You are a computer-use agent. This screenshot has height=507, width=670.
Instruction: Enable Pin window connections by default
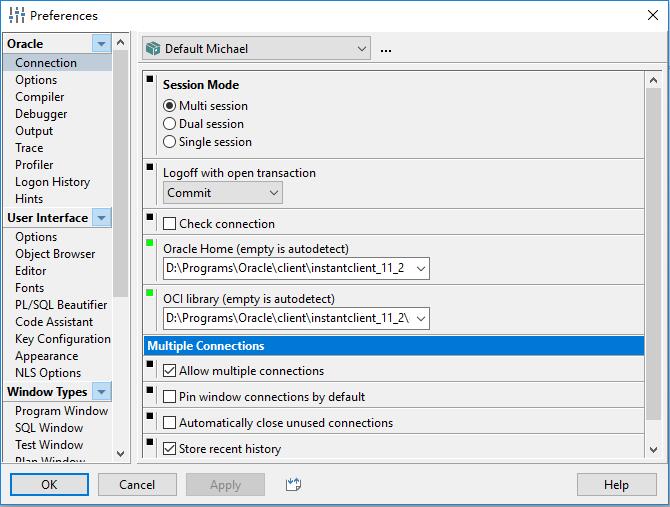pos(170,397)
